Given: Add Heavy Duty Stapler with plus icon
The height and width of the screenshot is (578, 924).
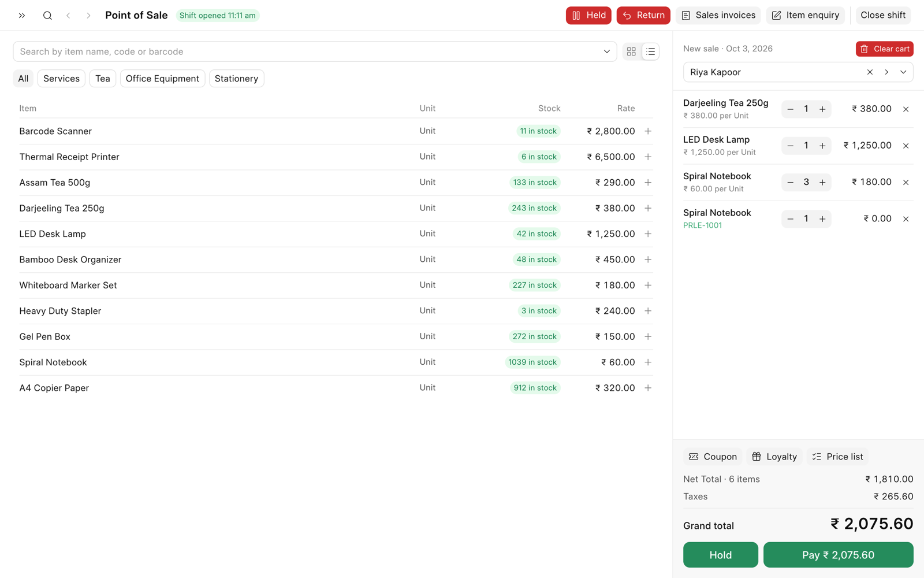Looking at the screenshot, I should tap(648, 311).
